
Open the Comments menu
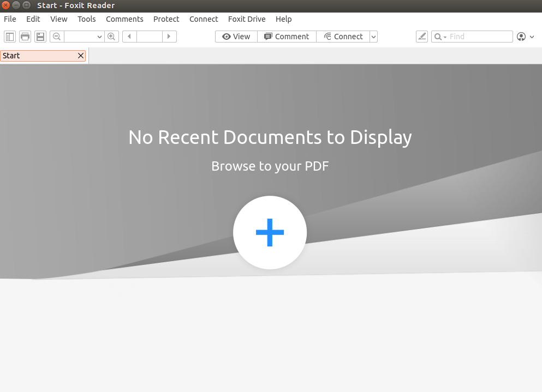124,19
